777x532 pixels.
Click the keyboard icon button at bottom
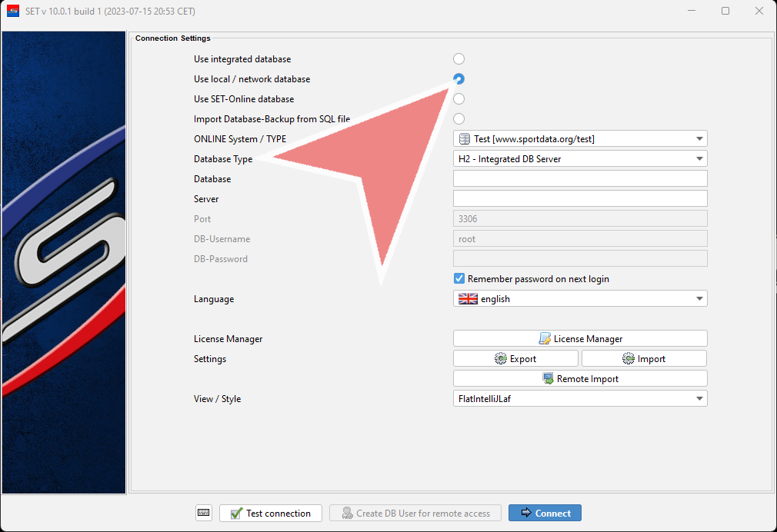(x=203, y=513)
